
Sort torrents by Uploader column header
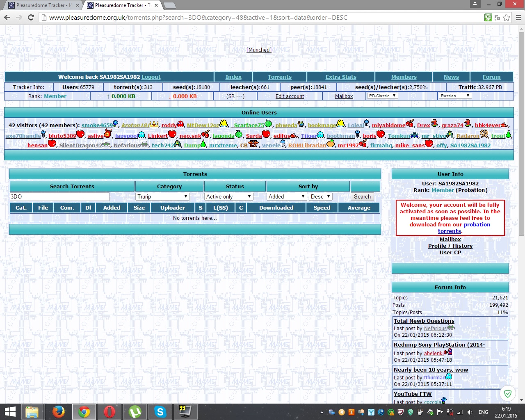click(x=172, y=208)
